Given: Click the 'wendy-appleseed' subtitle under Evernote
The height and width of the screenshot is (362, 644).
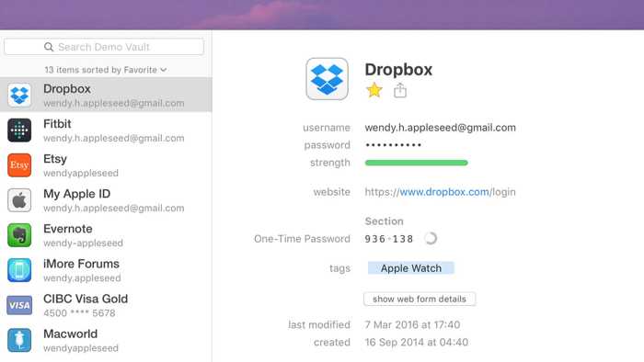Looking at the screenshot, I should point(84,243).
